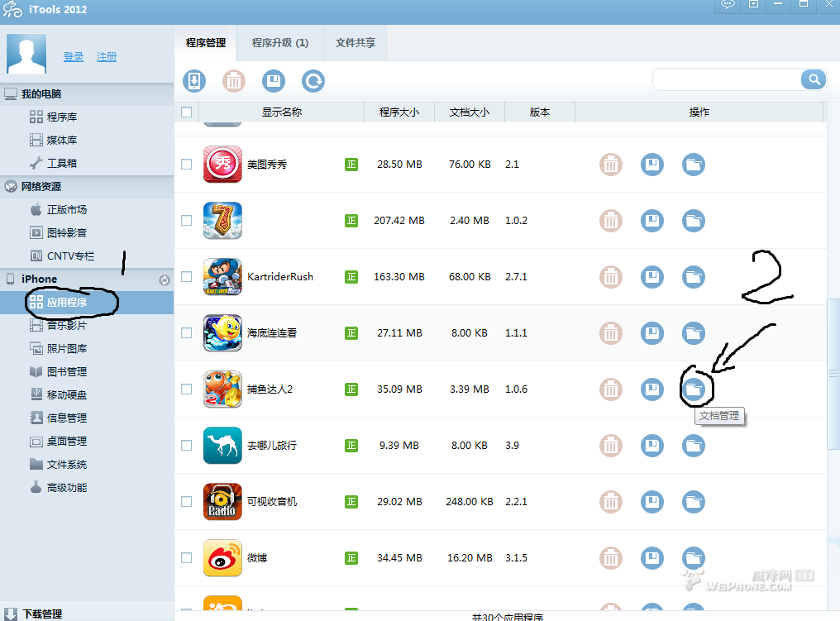Click the iPhone device refresh icon
Viewport: 840px width, 621px height.
point(165,279)
